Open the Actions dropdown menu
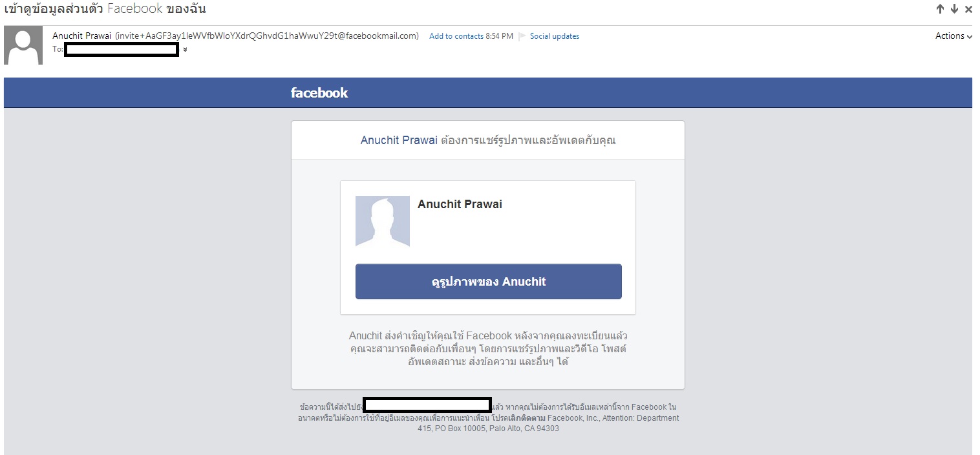Image resolution: width=980 pixels, height=455 pixels. [x=953, y=36]
